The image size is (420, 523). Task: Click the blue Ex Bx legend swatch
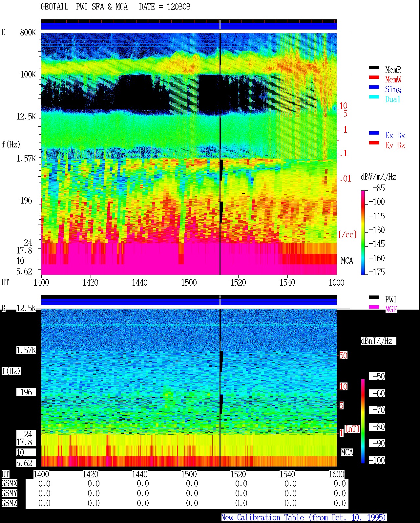coord(374,133)
